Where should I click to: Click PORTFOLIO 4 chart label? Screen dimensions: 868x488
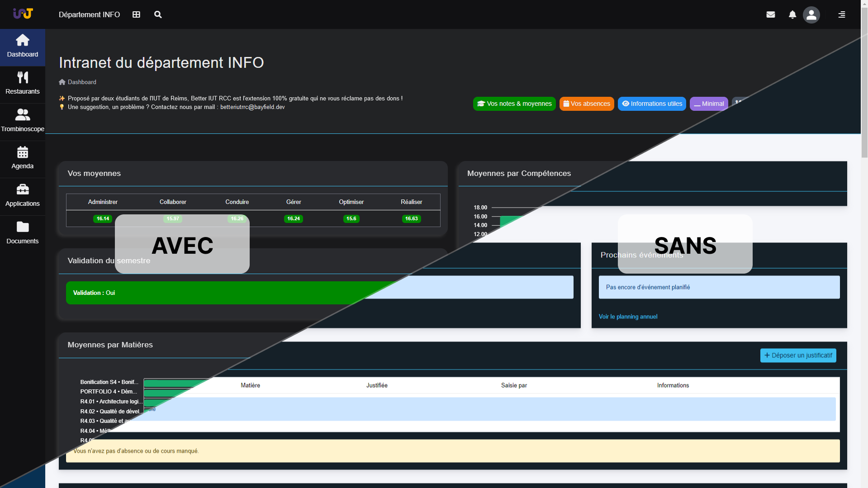[x=109, y=392]
